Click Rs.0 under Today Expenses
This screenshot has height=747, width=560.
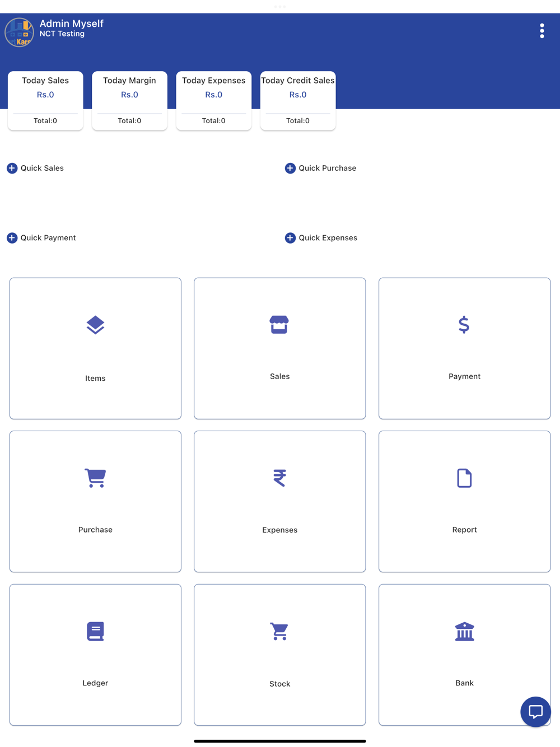click(214, 95)
